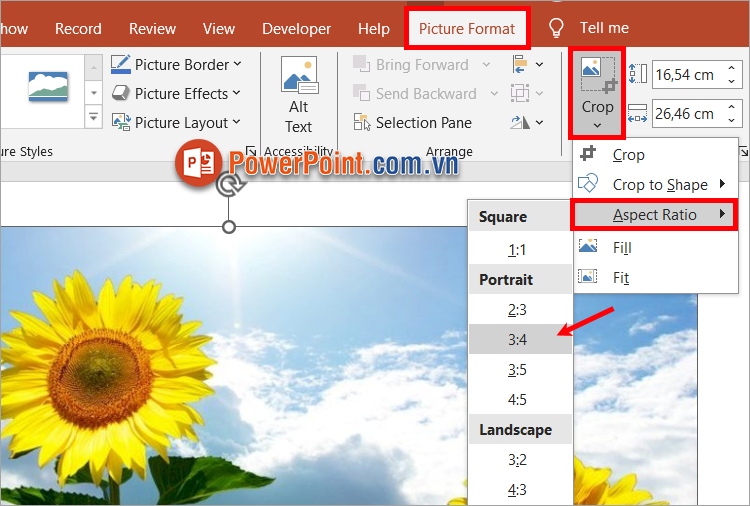Click the Align objects icon
Image resolution: width=750 pixels, height=506 pixels.
point(519,64)
